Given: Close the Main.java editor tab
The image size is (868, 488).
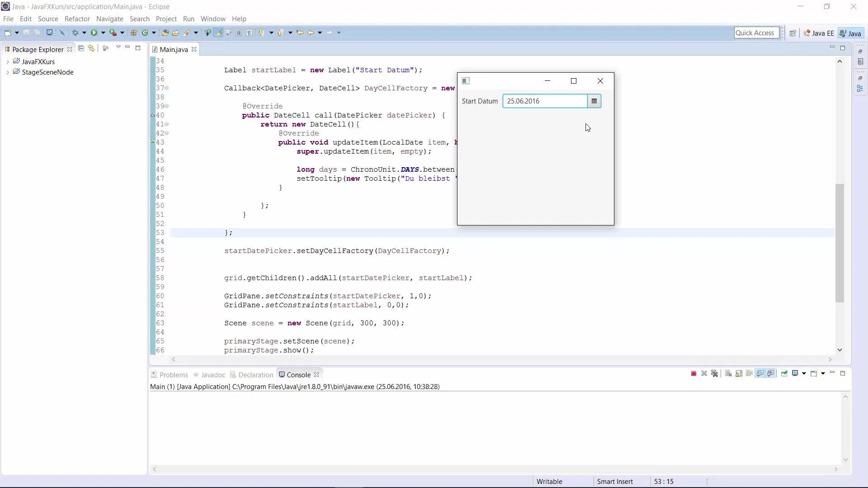Looking at the screenshot, I should (x=194, y=49).
